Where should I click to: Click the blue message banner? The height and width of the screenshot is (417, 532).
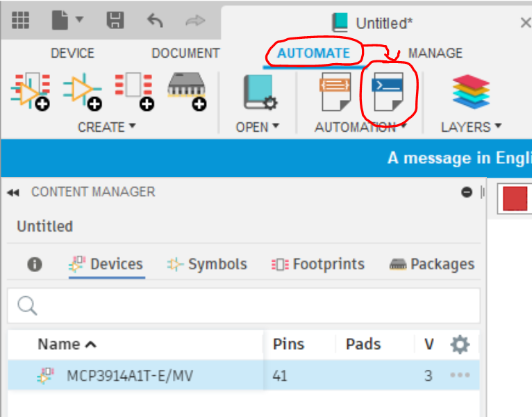pyautogui.click(x=266, y=158)
